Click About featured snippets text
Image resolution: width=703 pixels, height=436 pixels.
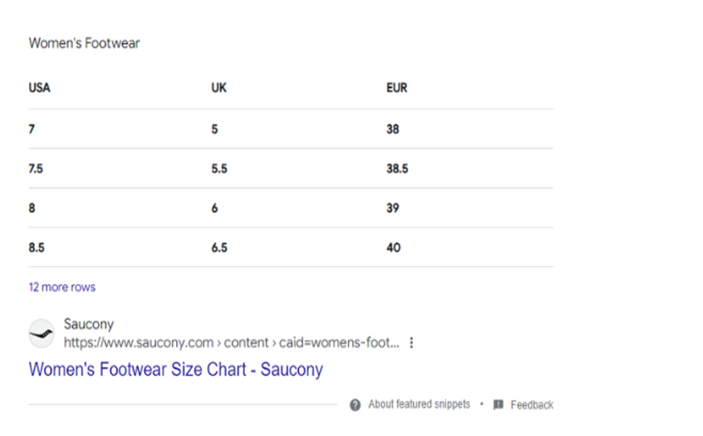(x=419, y=405)
